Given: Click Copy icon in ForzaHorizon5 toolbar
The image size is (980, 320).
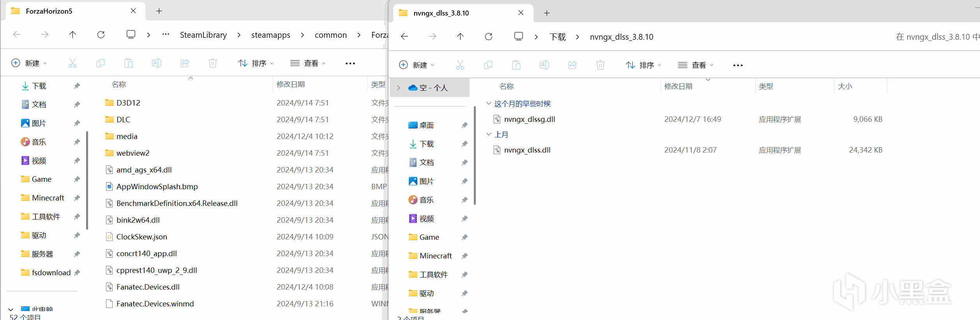Looking at the screenshot, I should coord(101,63).
